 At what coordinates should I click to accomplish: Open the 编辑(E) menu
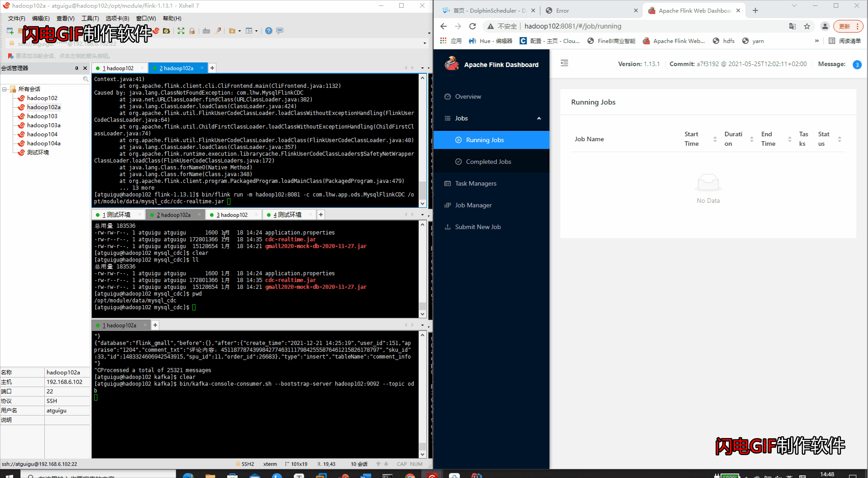pos(41,18)
